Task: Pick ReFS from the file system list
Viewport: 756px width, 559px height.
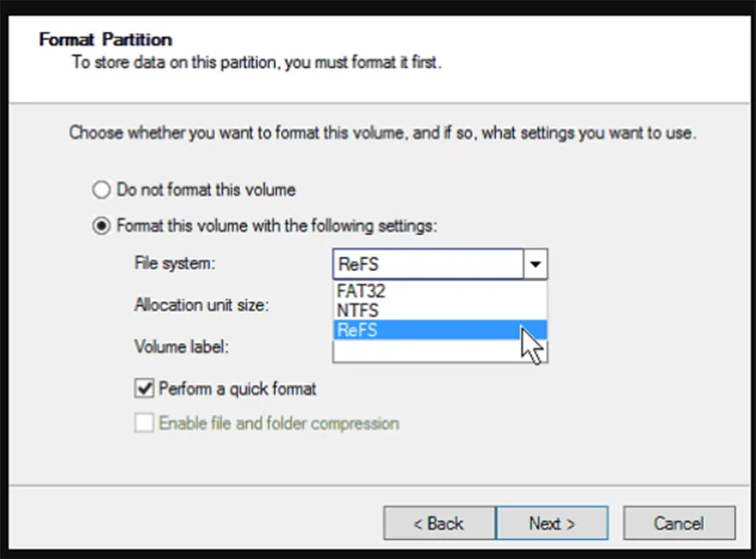Action: pos(439,330)
